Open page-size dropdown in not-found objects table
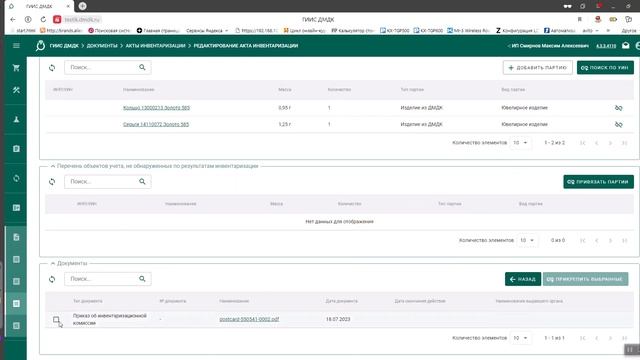640x360 pixels. [x=527, y=240]
